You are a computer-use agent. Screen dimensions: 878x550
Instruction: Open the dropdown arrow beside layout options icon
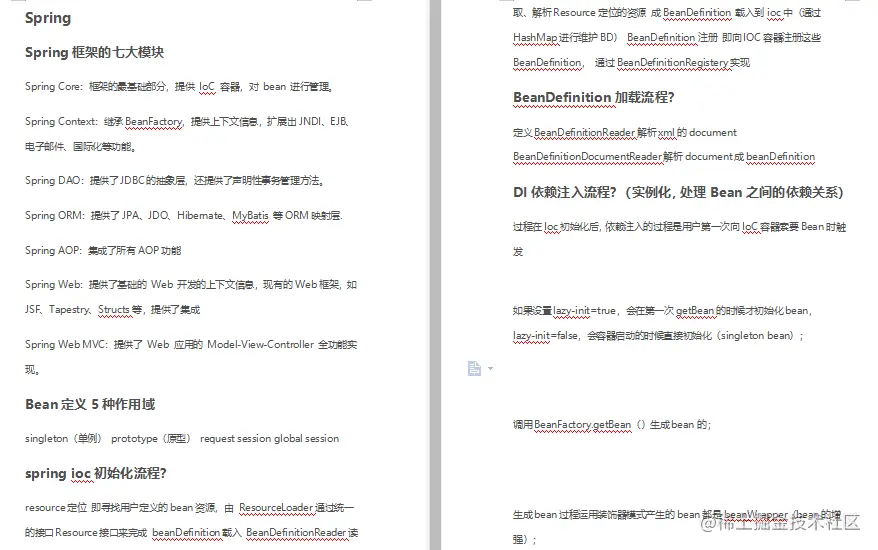pos(491,369)
